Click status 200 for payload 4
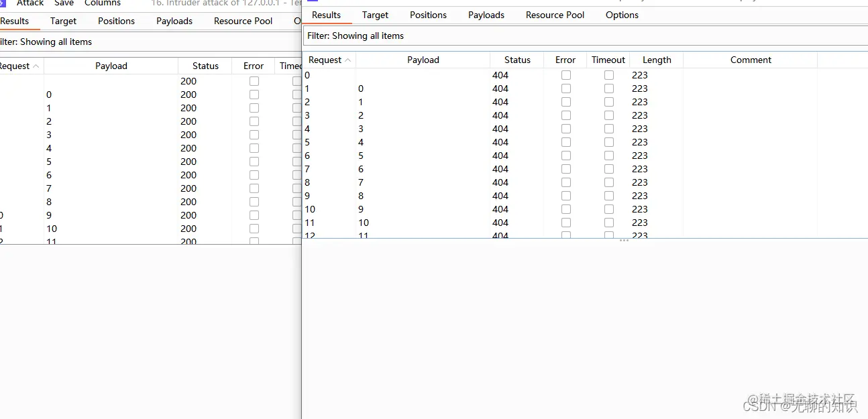The height and width of the screenshot is (419, 868). click(188, 148)
